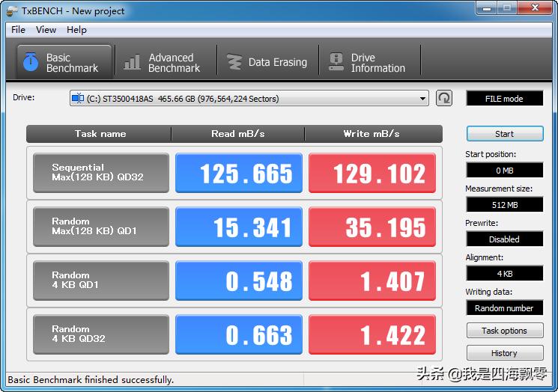Screen dimensions: 558x392
Task: Switch to Drive Information tab
Action: point(369,62)
